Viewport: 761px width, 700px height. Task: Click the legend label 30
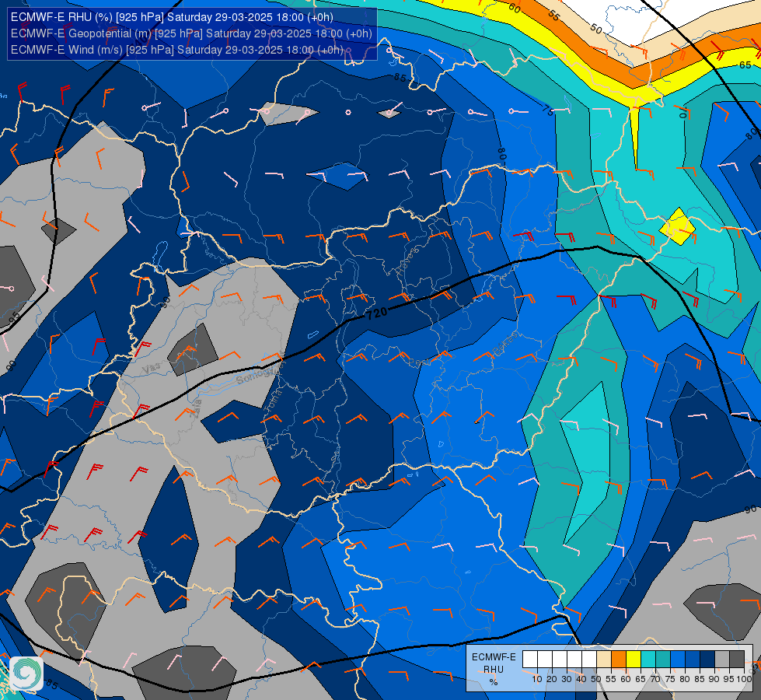[x=567, y=679]
